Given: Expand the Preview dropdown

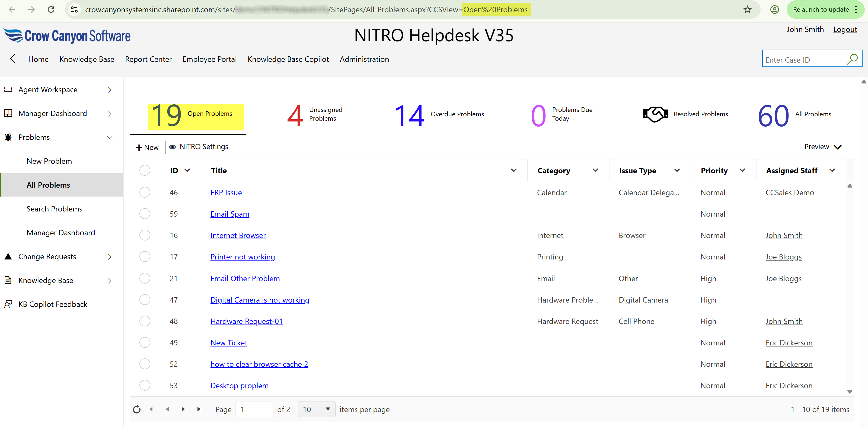Looking at the screenshot, I should click(x=822, y=147).
